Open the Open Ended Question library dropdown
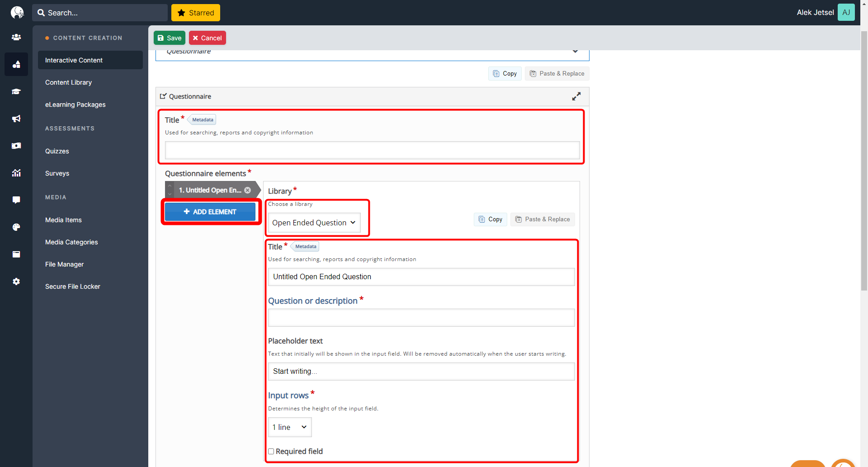Screen dimensions: 868x467 point(314,223)
